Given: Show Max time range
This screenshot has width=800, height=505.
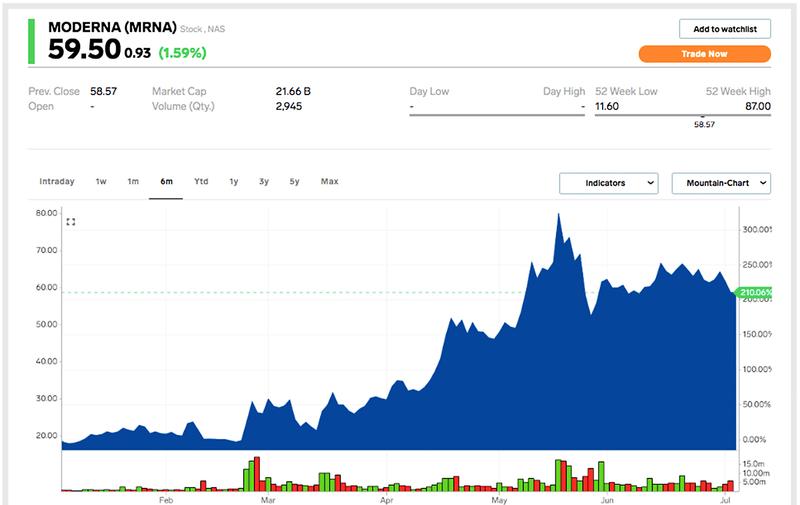Looking at the screenshot, I should click(330, 182).
